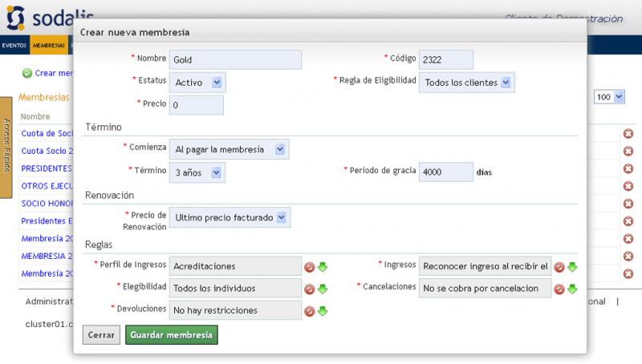Click green arrow icon beside Perfil de Ingresos

323,267
